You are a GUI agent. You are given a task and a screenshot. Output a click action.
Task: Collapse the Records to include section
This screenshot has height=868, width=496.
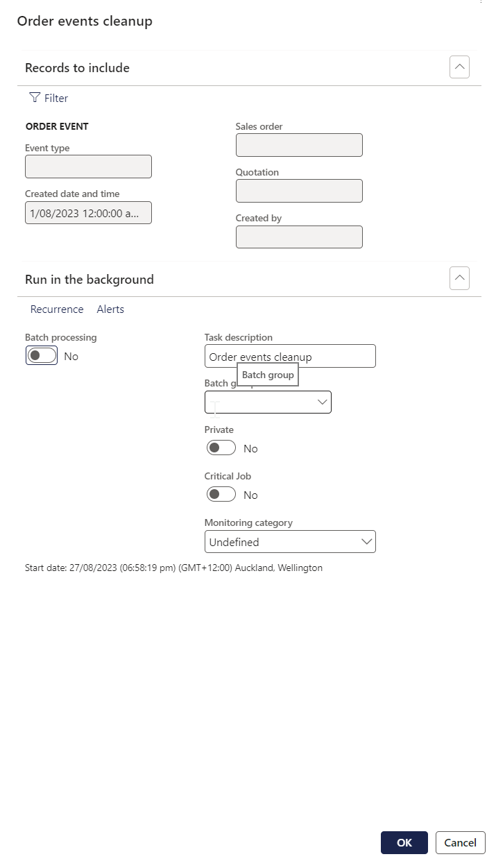[x=459, y=67]
